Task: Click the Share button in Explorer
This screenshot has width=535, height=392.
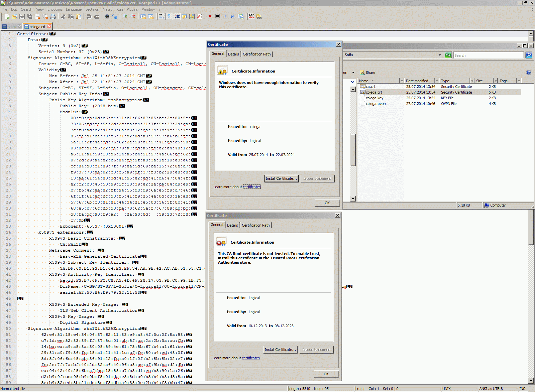Action: (x=367, y=73)
